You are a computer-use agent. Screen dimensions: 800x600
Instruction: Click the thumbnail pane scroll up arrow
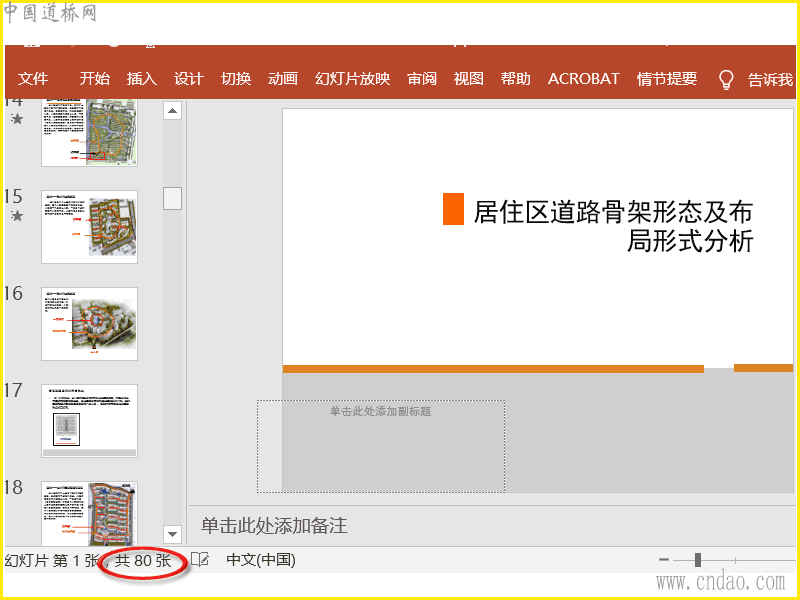pyautogui.click(x=172, y=111)
